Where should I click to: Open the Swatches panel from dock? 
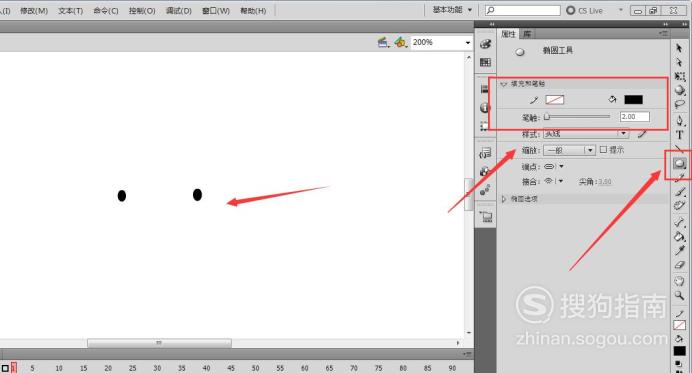(485, 62)
